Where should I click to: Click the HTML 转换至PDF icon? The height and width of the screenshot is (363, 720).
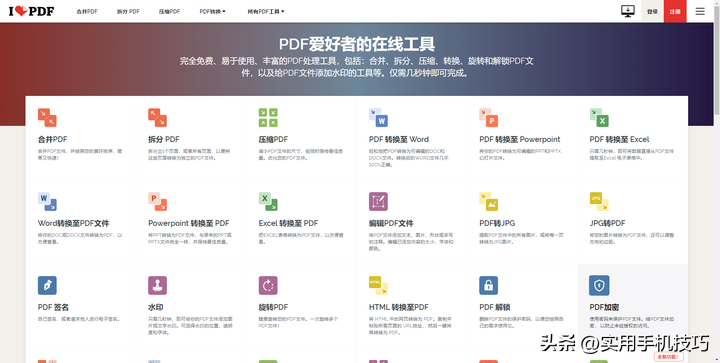(x=378, y=285)
